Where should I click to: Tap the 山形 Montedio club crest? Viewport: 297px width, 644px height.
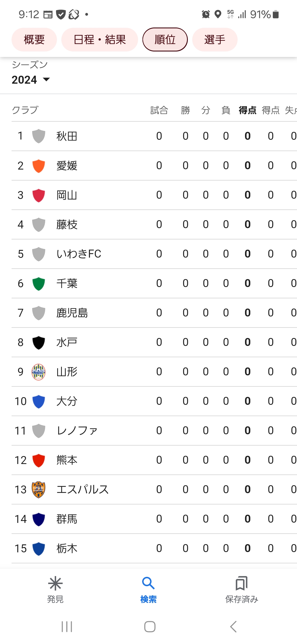(x=38, y=372)
